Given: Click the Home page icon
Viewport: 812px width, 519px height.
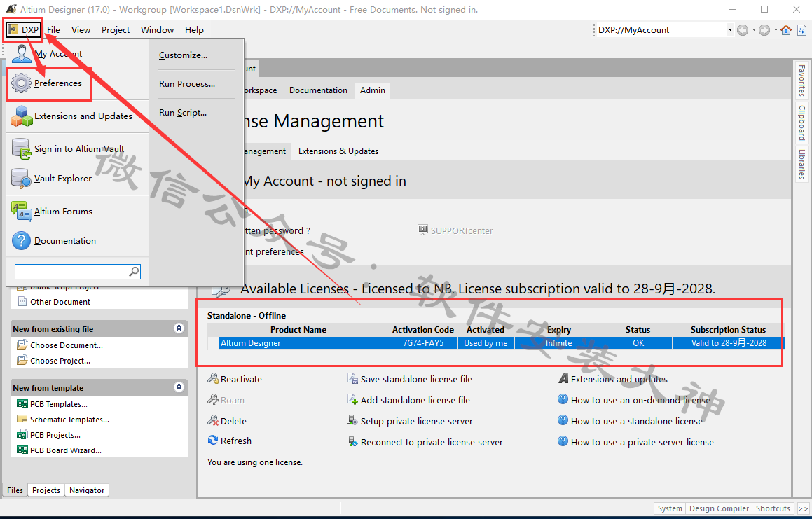Looking at the screenshot, I should click(x=786, y=30).
